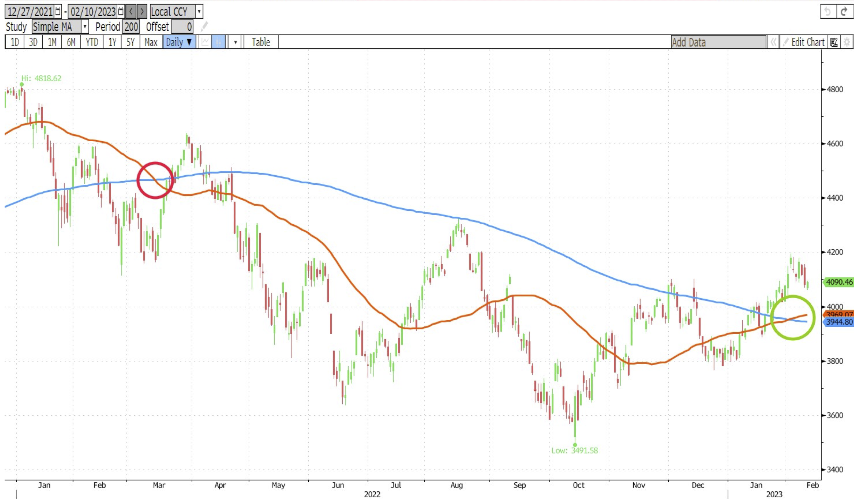Choose the YTD range tab
This screenshot has width=868, height=499.
(x=92, y=42)
